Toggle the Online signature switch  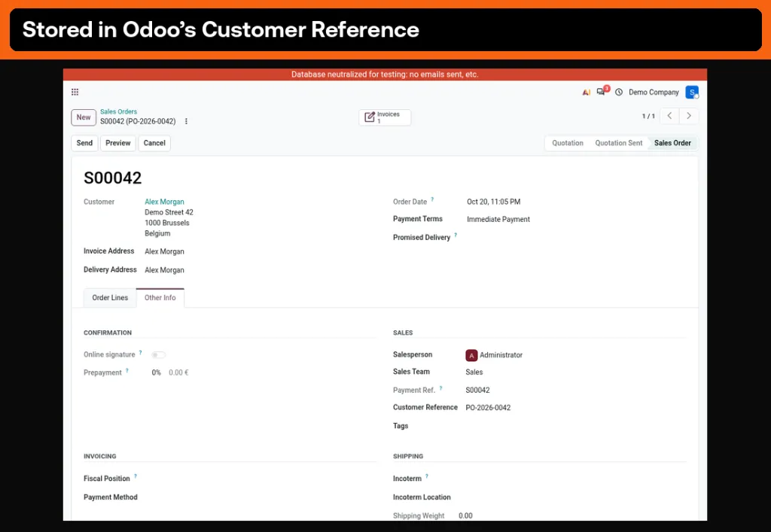coord(158,354)
